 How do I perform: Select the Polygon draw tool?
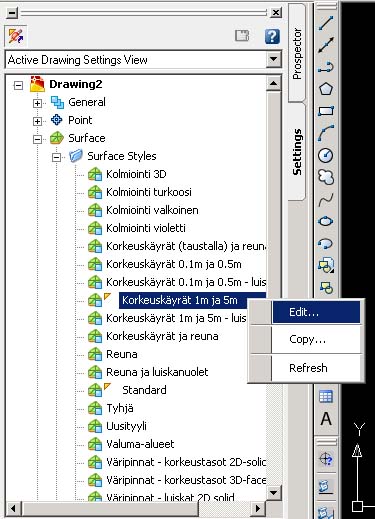[x=326, y=89]
